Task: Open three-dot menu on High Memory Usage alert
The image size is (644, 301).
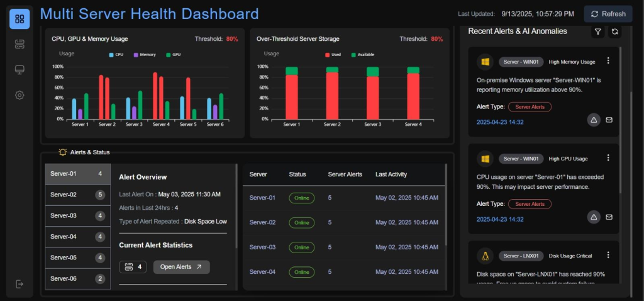Action: click(608, 61)
